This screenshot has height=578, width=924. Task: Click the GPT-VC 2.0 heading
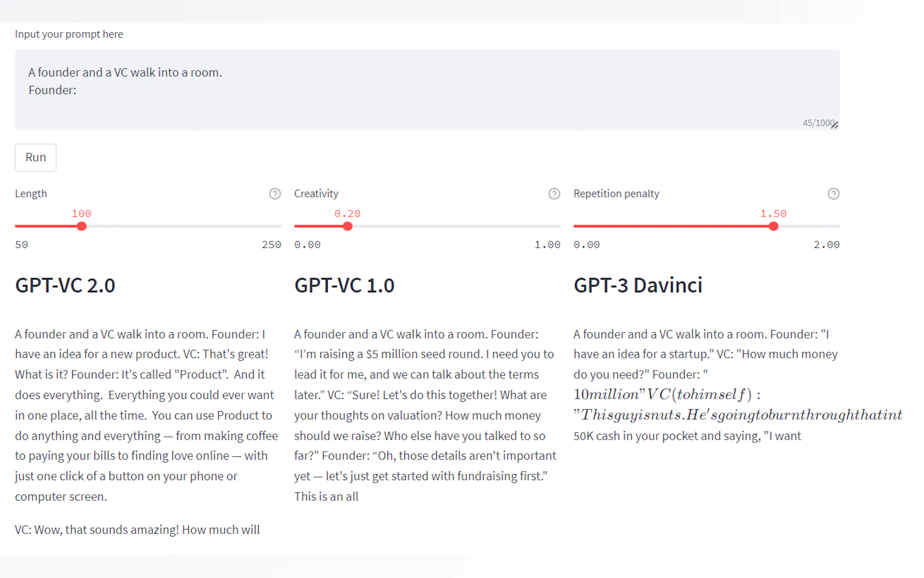click(x=65, y=286)
